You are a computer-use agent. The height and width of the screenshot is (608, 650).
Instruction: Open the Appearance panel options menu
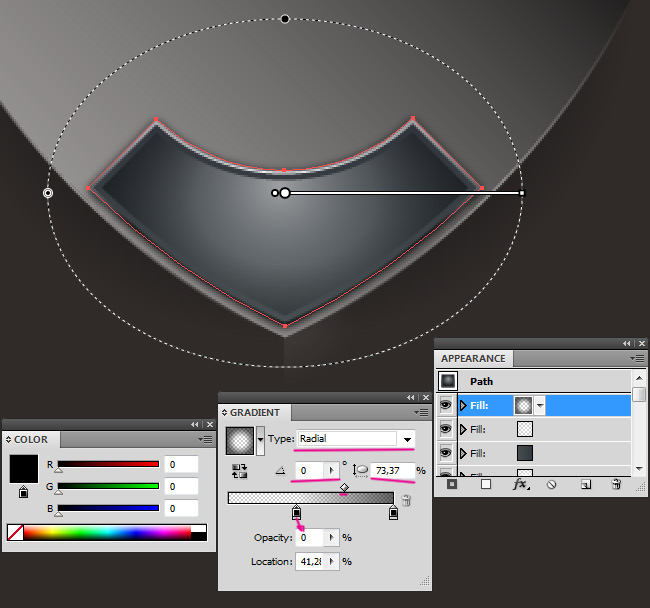pyautogui.click(x=637, y=358)
